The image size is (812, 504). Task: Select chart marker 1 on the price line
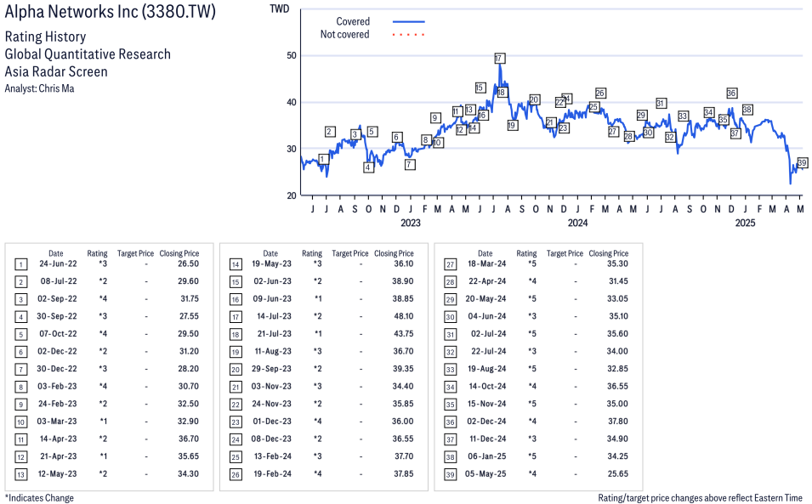pos(324,159)
